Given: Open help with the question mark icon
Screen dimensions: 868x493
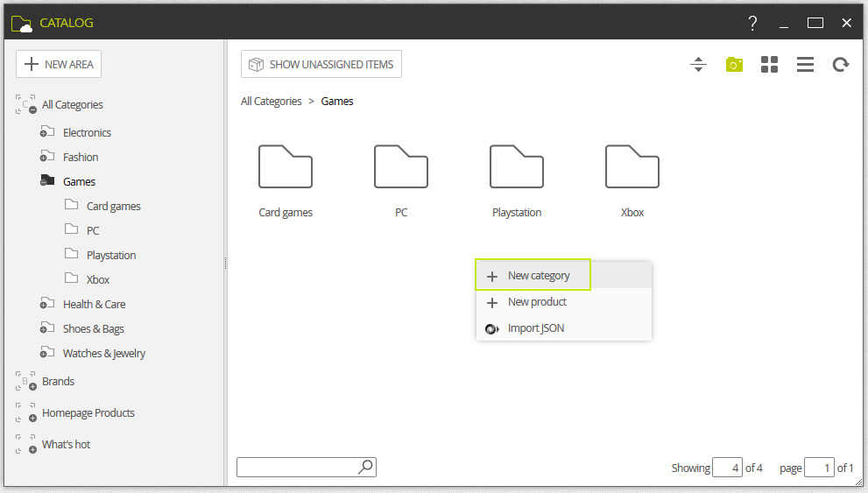Looking at the screenshot, I should click(x=752, y=24).
